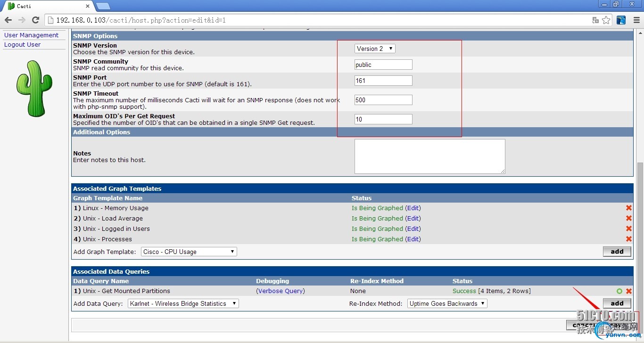This screenshot has width=644, height=343.
Task: Click the SNMP Port field
Action: (383, 81)
